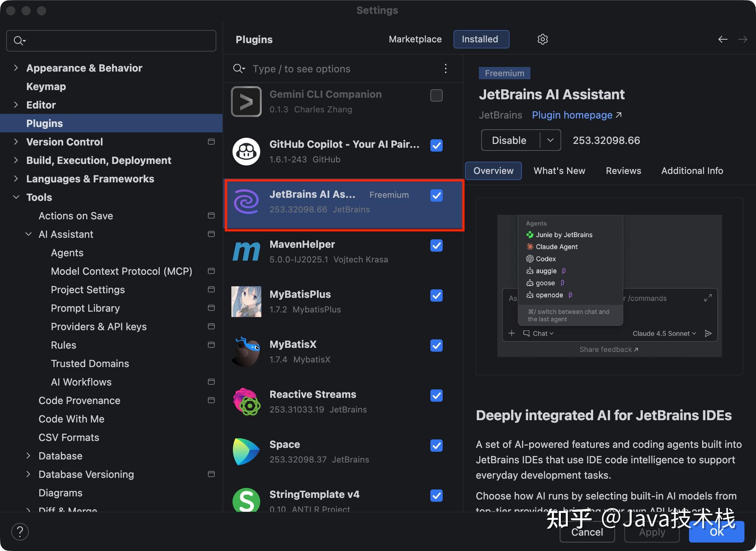Open the plugins gear settings icon
The height and width of the screenshot is (551, 756).
pos(542,39)
